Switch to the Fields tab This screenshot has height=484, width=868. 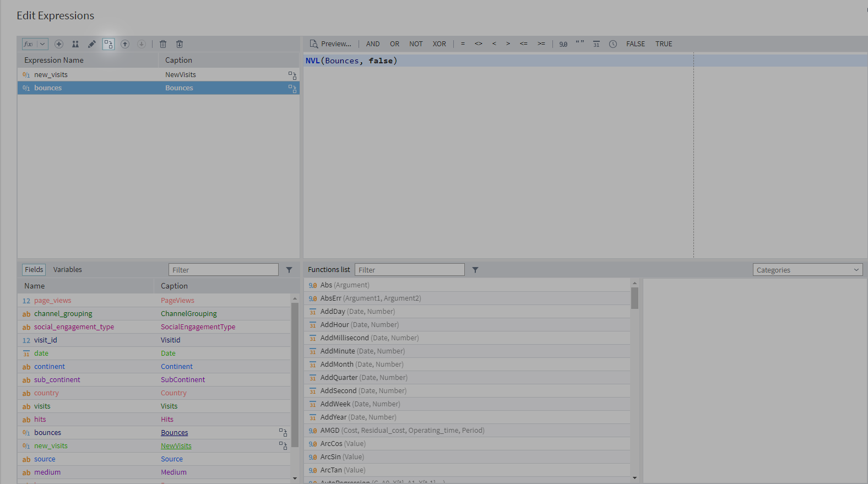[34, 269]
